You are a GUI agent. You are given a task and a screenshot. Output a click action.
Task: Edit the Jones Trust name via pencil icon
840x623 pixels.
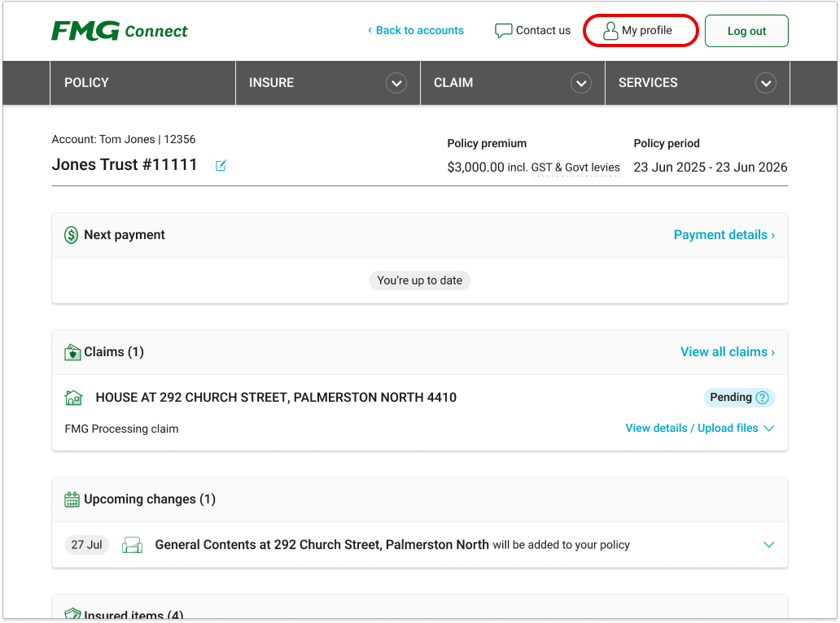[221, 165]
